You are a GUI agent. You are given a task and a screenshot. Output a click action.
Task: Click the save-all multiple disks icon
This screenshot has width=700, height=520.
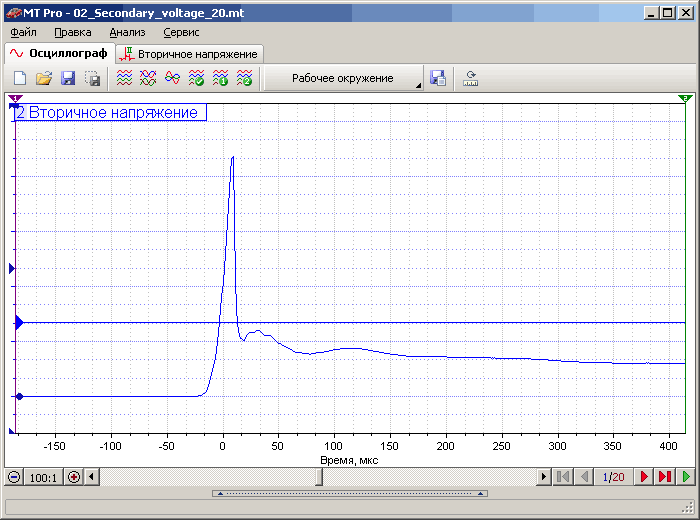(92, 78)
